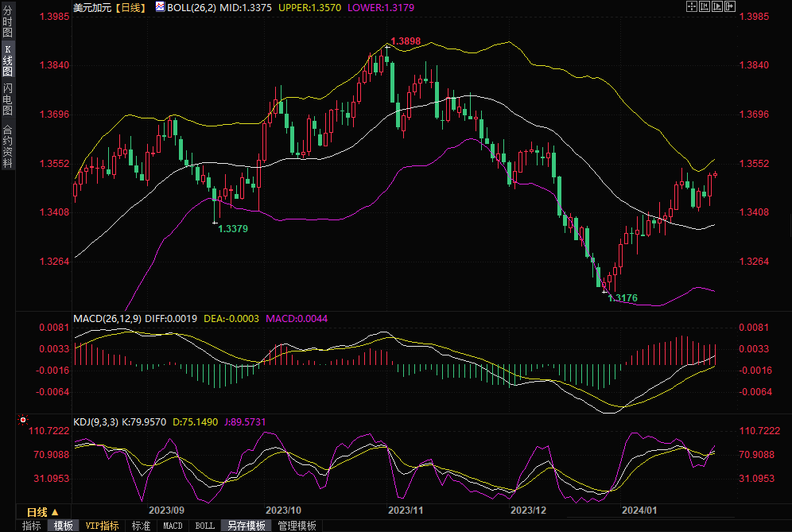This screenshot has width=792, height=532.
Task: Click the range statistics icon at top right
Action: (x=704, y=6)
